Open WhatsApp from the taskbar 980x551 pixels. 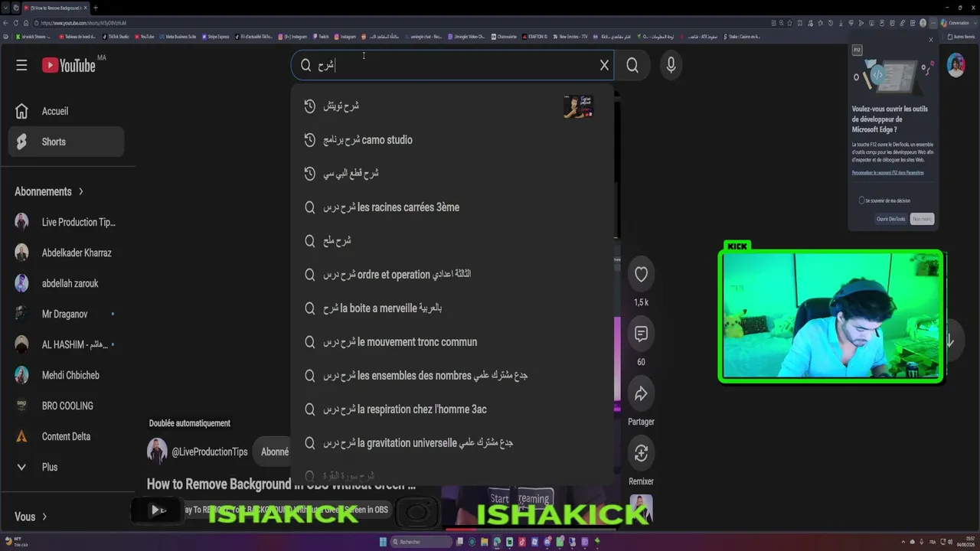(560, 542)
